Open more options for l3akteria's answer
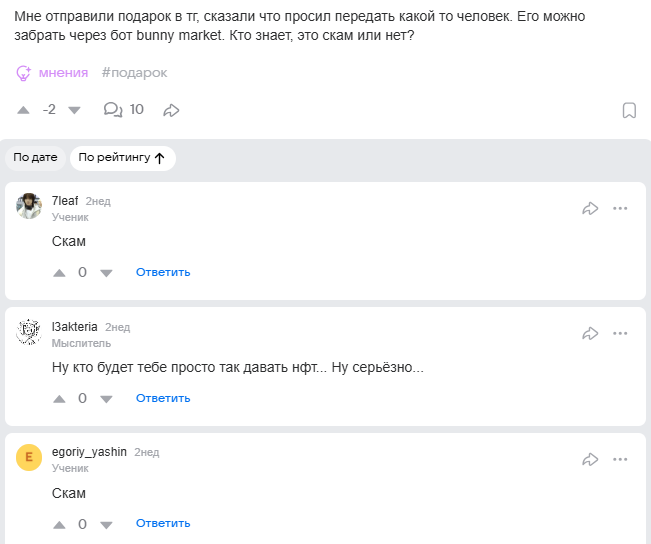651x544 pixels. (x=620, y=334)
